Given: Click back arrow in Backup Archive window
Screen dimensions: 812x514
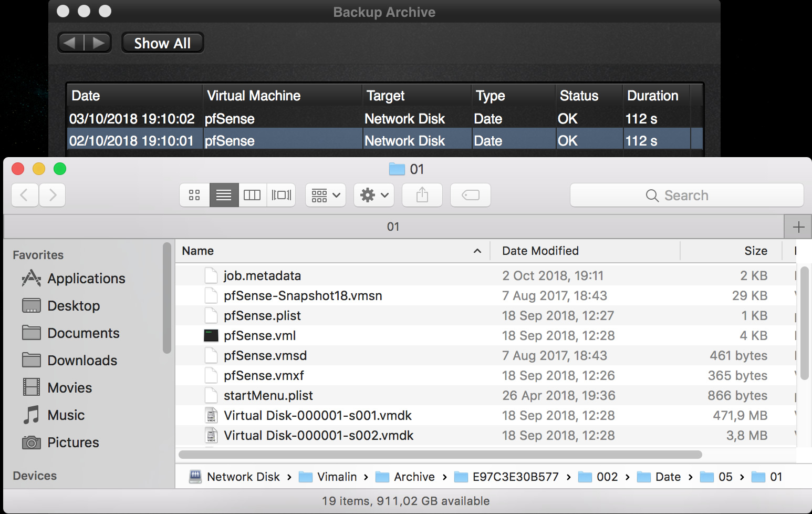Looking at the screenshot, I should pos(70,43).
